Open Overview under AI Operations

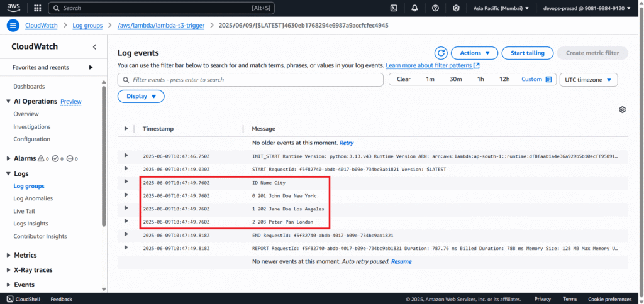click(x=26, y=114)
